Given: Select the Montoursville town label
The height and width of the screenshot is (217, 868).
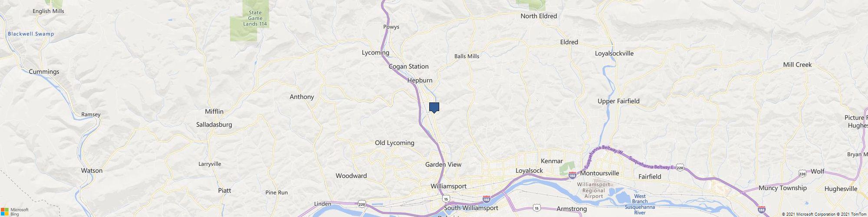Looking at the screenshot, I should click(x=599, y=173).
